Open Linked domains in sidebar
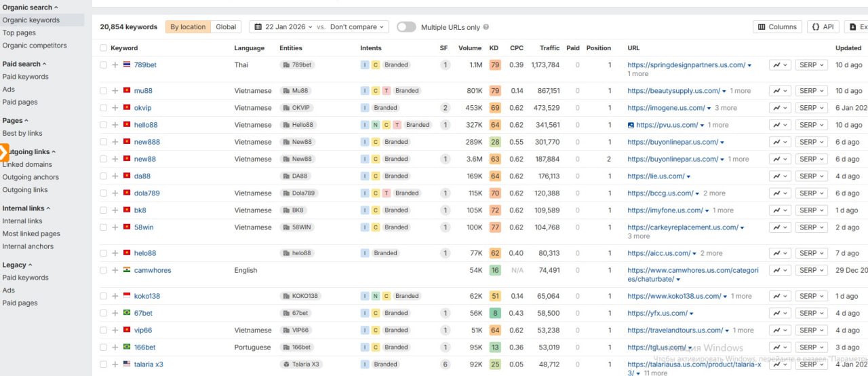The height and width of the screenshot is (376, 868). (x=27, y=164)
